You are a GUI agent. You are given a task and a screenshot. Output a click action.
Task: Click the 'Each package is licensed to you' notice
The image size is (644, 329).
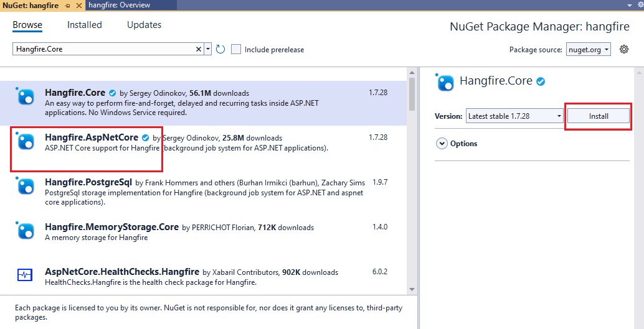pyautogui.click(x=209, y=312)
